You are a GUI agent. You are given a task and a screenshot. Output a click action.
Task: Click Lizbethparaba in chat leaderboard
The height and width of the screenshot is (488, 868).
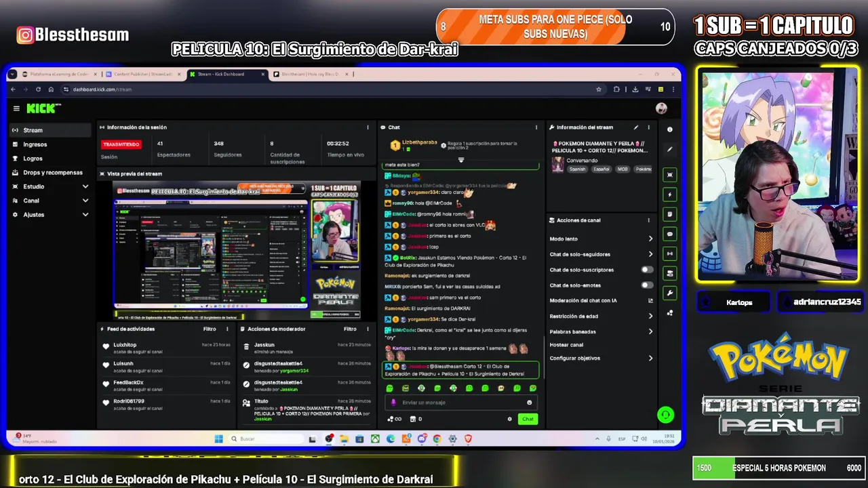coord(419,142)
